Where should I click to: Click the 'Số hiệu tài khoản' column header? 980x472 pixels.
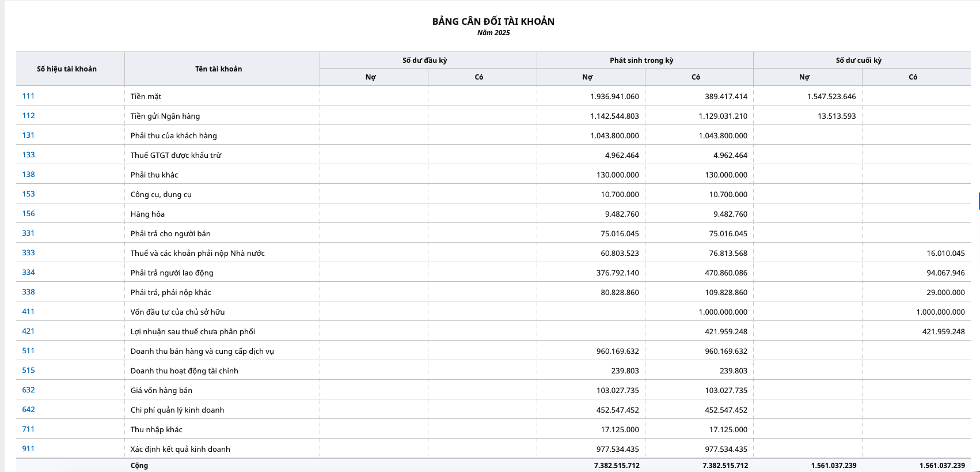tap(67, 69)
